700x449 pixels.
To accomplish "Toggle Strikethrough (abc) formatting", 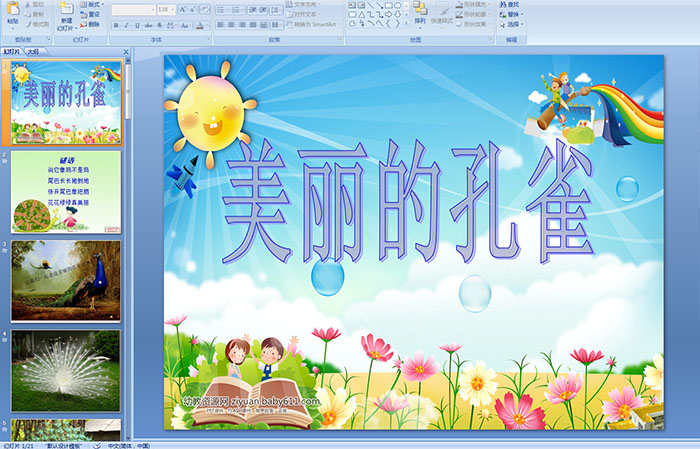I will pos(148,25).
